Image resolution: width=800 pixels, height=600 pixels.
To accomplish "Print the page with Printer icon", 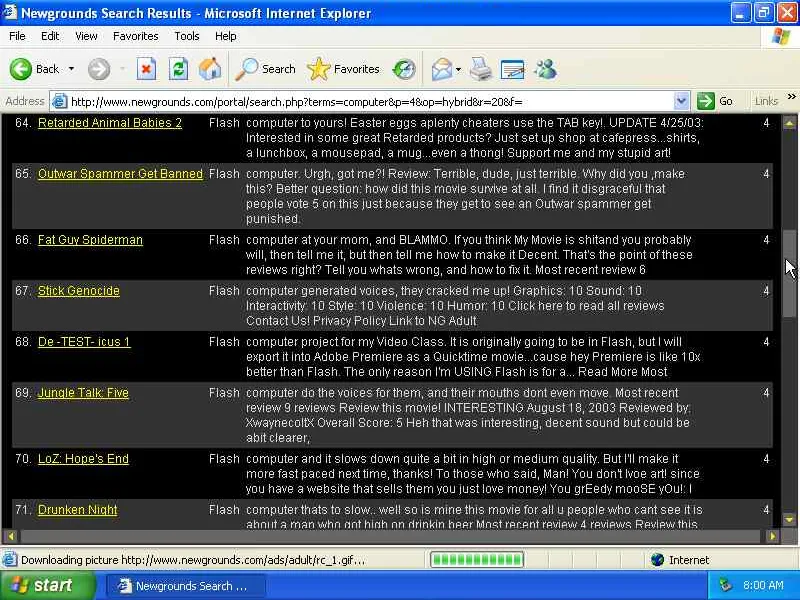I will pyautogui.click(x=481, y=69).
